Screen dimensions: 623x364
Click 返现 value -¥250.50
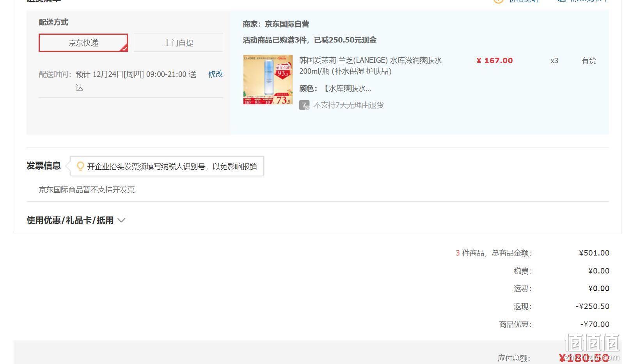(x=592, y=307)
